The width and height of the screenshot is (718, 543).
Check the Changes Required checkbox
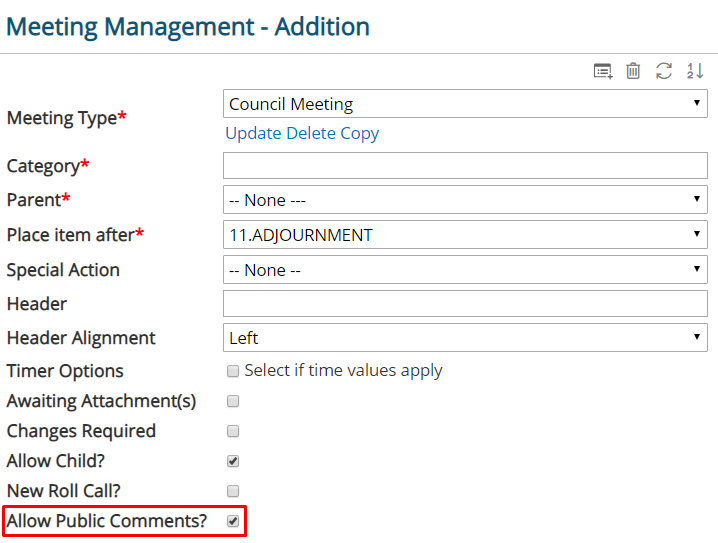click(233, 431)
